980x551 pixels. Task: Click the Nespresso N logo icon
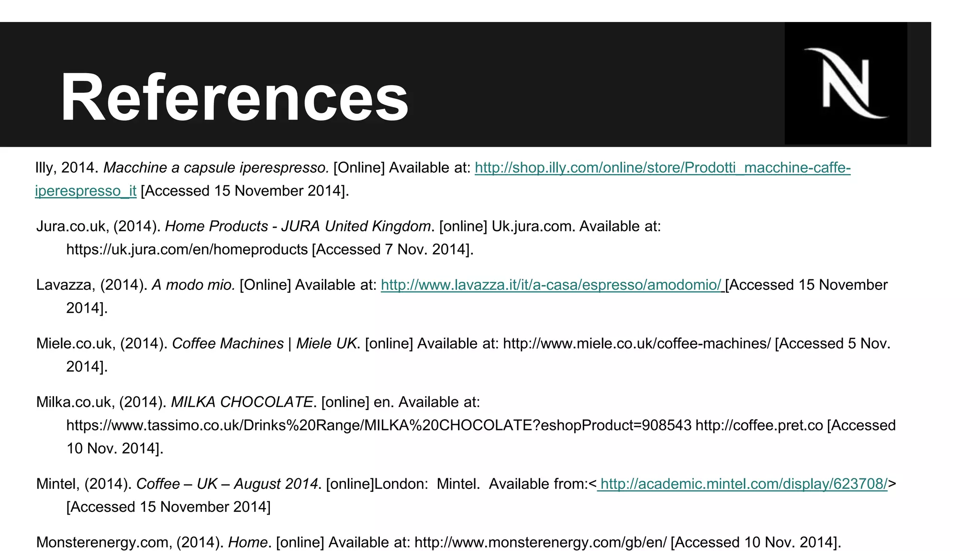(846, 83)
